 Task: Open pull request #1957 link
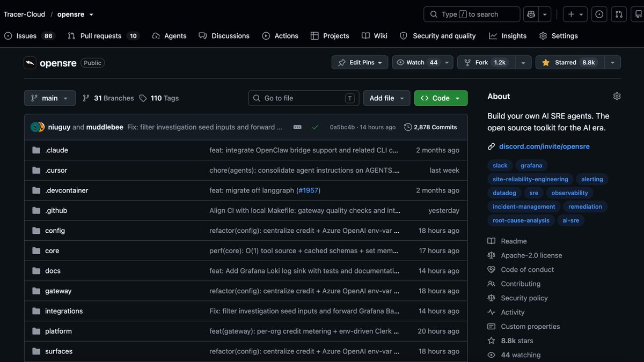[x=309, y=190]
